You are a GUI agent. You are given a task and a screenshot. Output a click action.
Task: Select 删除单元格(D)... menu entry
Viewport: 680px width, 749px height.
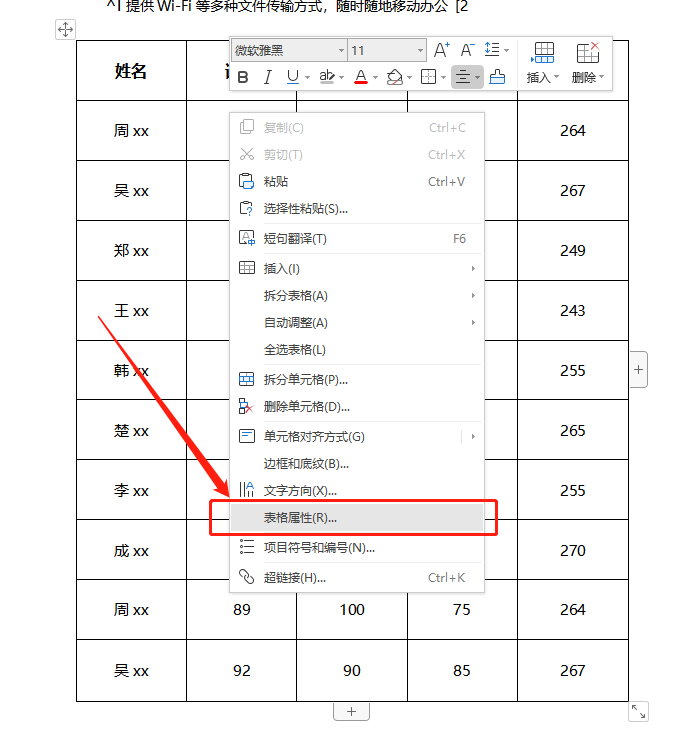(x=357, y=407)
